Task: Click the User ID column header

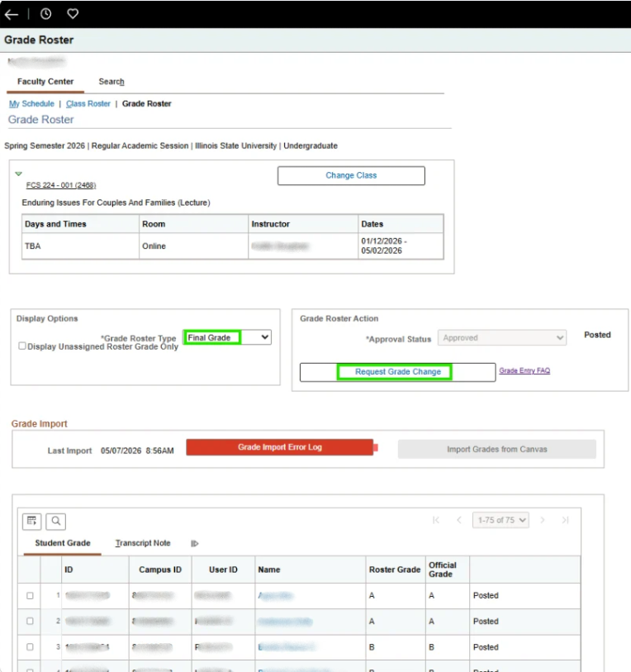Action: (223, 570)
